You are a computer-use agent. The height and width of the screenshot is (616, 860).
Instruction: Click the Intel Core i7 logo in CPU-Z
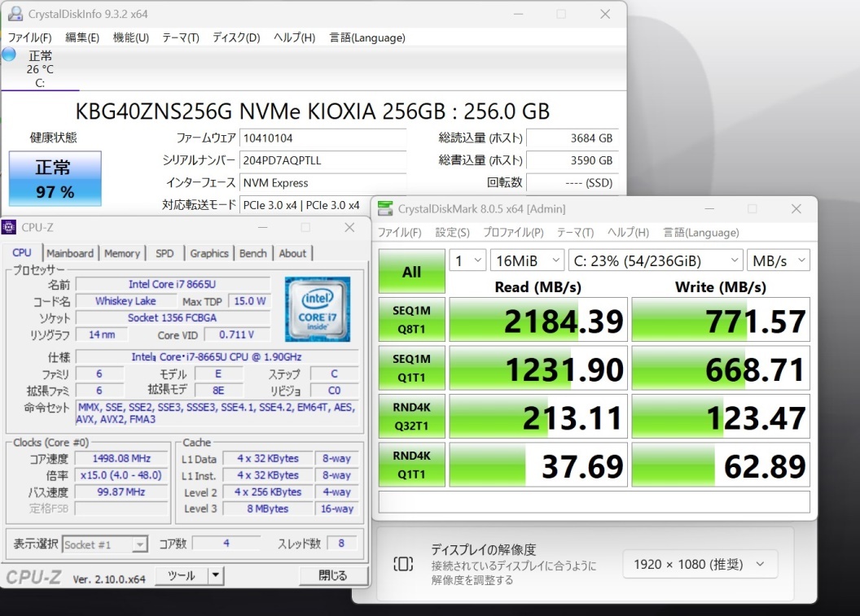point(318,310)
